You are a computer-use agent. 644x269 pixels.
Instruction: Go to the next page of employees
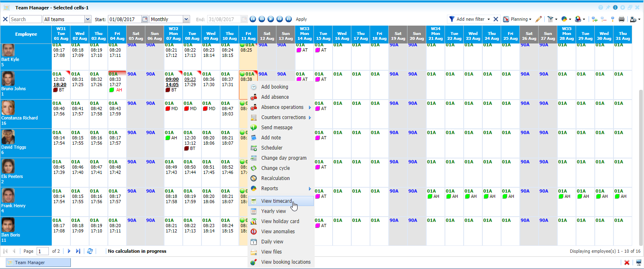tap(69, 251)
